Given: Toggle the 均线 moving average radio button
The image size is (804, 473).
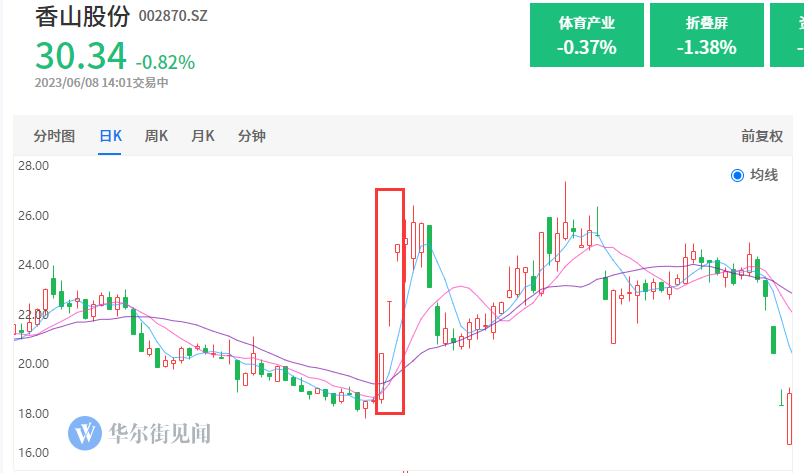Looking at the screenshot, I should [737, 175].
